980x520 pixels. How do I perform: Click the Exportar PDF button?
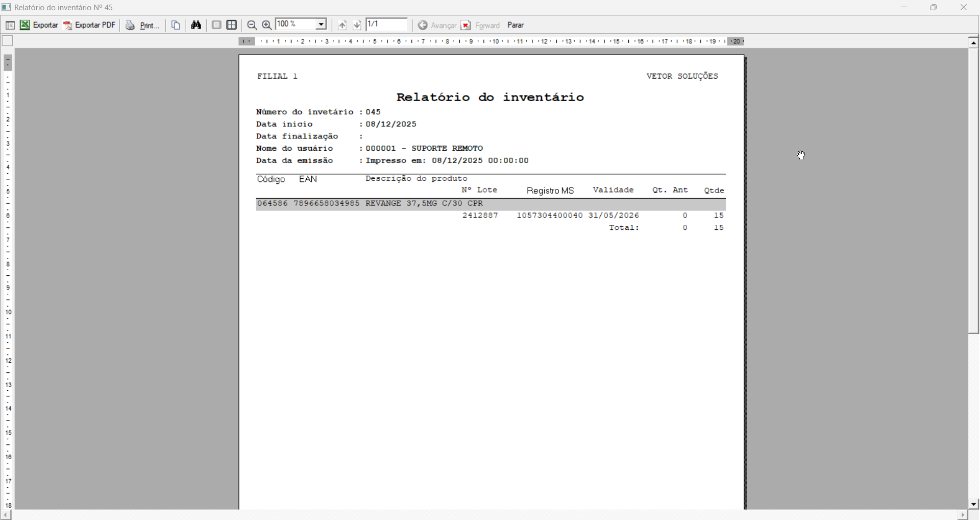point(90,25)
